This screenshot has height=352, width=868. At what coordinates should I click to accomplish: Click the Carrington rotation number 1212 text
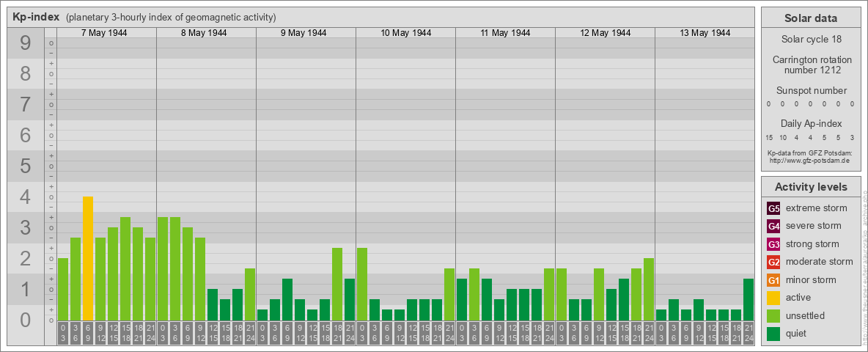(811, 65)
